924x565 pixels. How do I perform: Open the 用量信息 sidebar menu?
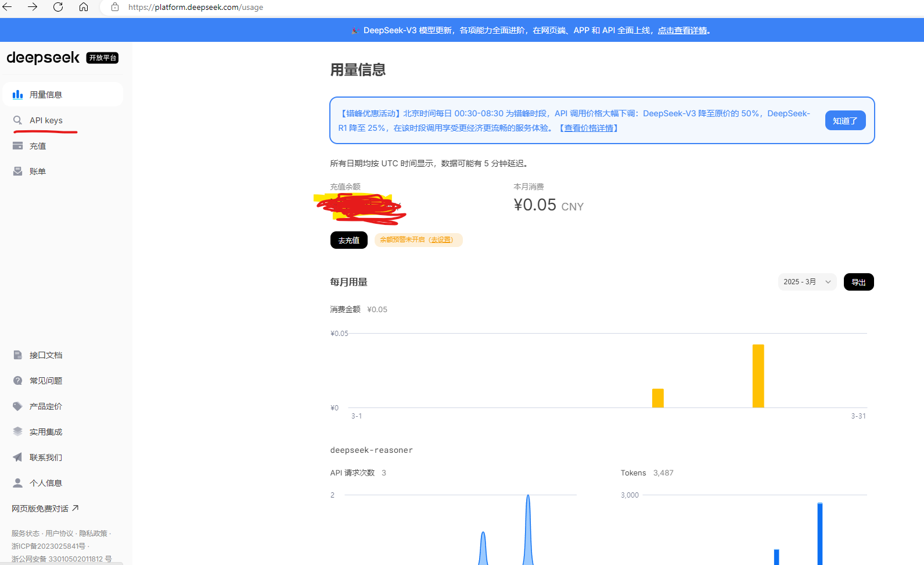click(x=63, y=94)
